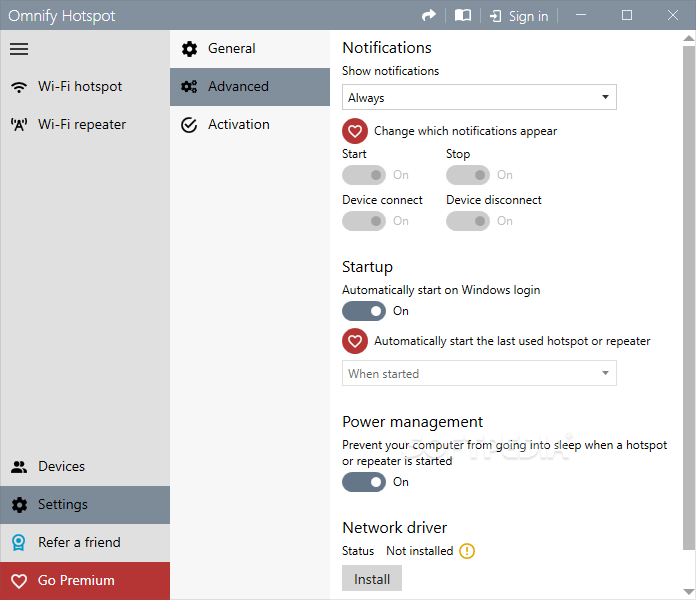This screenshot has width=696, height=600.
Task: Click the checkmark circle icon beside Activation
Action: click(189, 125)
